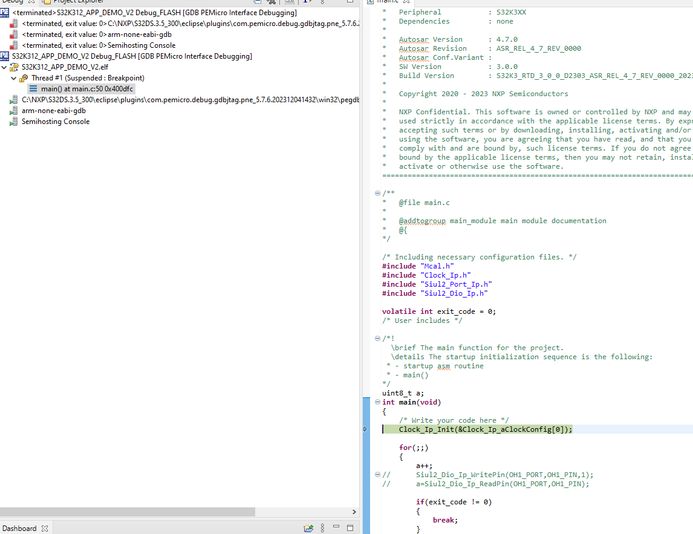Place cursor on Clock_Ip_Init(&Clock_Ip_aClockConfig[0]) line
The width and height of the screenshot is (693, 534).
(485, 429)
